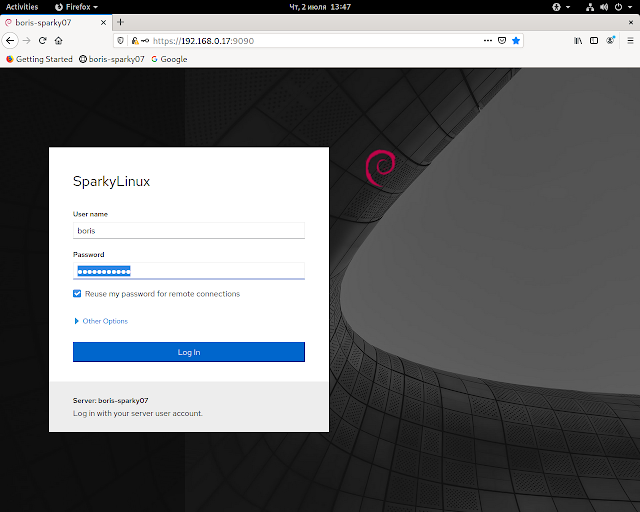The image size is (640, 512).
Task: Click the network status icon in top bar
Action: pos(590,7)
